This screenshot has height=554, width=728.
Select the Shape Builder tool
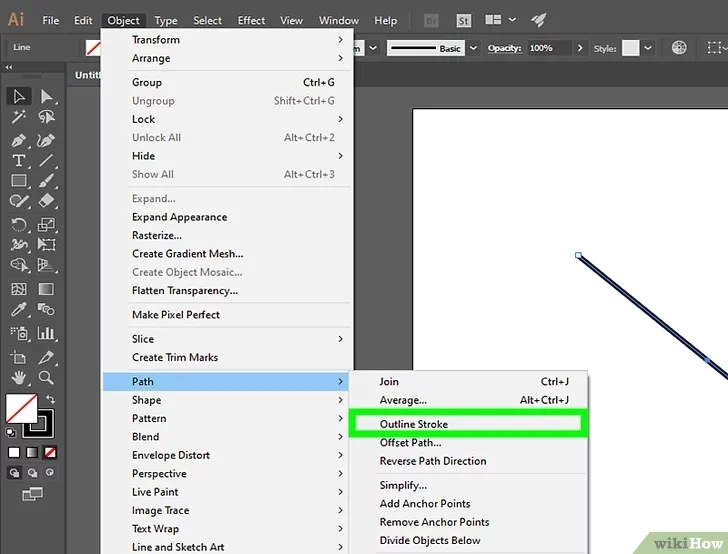pos(19,265)
